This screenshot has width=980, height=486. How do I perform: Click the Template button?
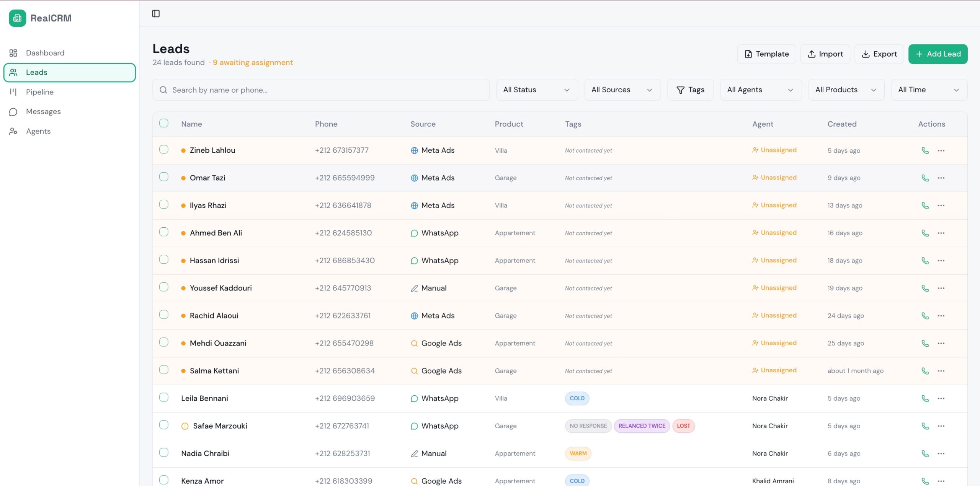pyautogui.click(x=766, y=54)
